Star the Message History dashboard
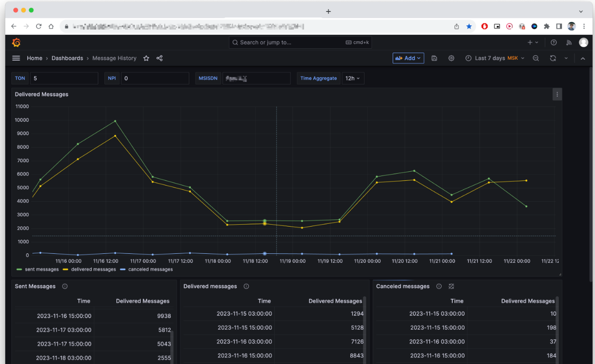Screen dimensions: 595x364 (x=146, y=58)
